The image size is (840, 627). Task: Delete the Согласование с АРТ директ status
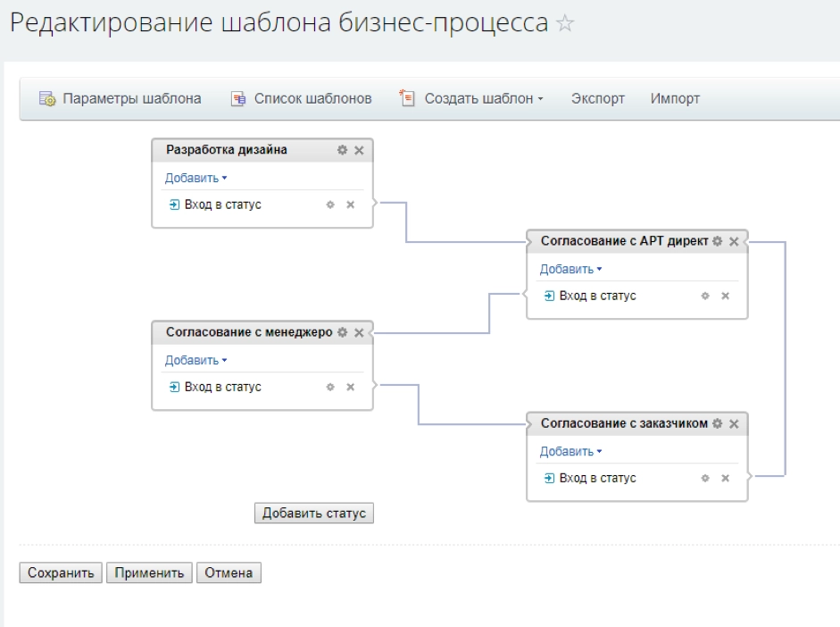coord(735,240)
